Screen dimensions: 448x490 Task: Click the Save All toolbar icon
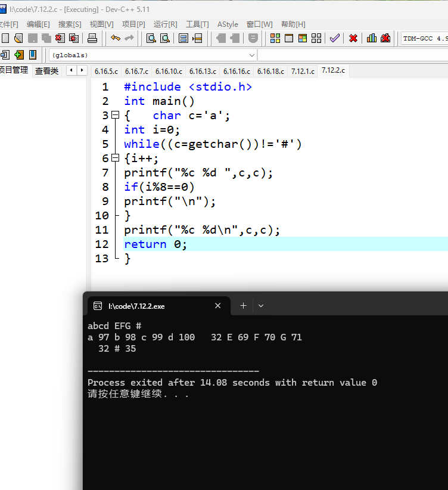[x=46, y=38]
